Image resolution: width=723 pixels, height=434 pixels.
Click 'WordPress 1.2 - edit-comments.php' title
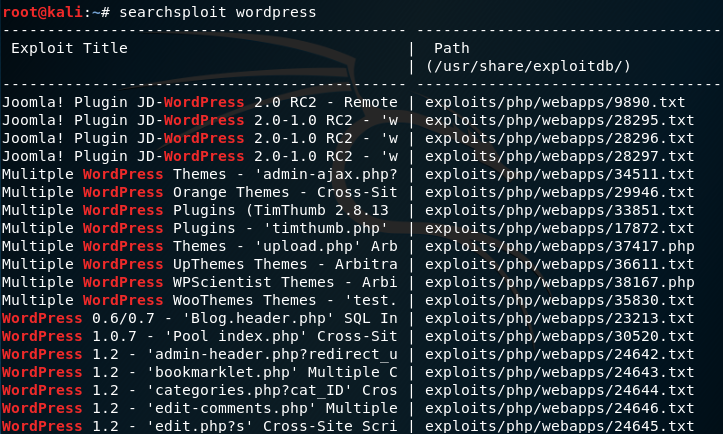pyautogui.click(x=200, y=408)
